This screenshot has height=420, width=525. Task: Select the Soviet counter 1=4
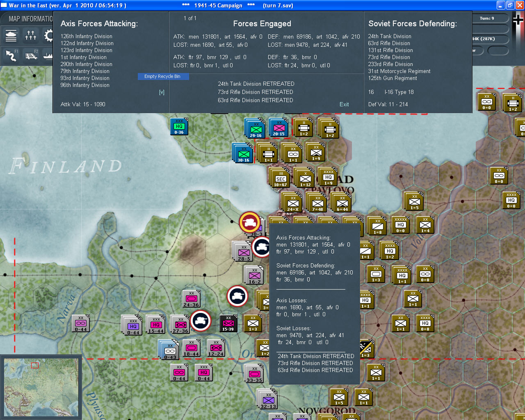(x=425, y=225)
